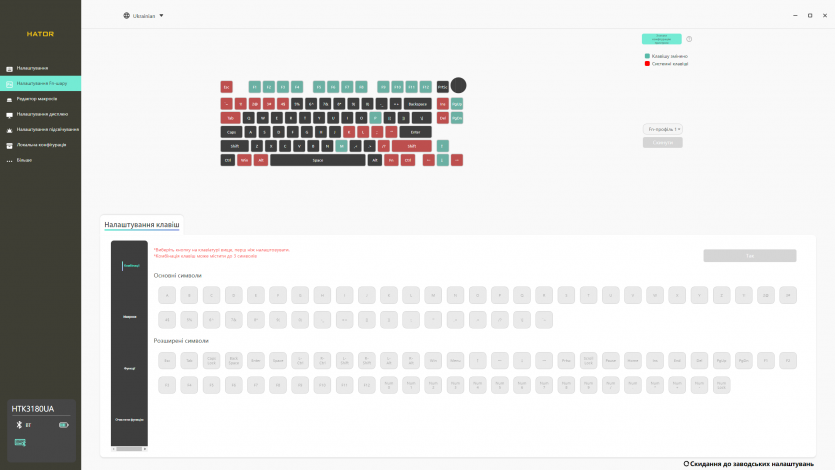This screenshot has height=470, width=835.
Task: Select the Space key on the keyboard
Action: tap(317, 160)
